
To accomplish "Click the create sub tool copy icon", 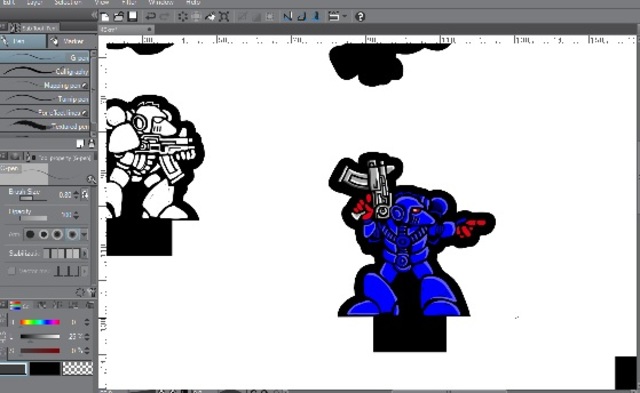I will (80, 143).
